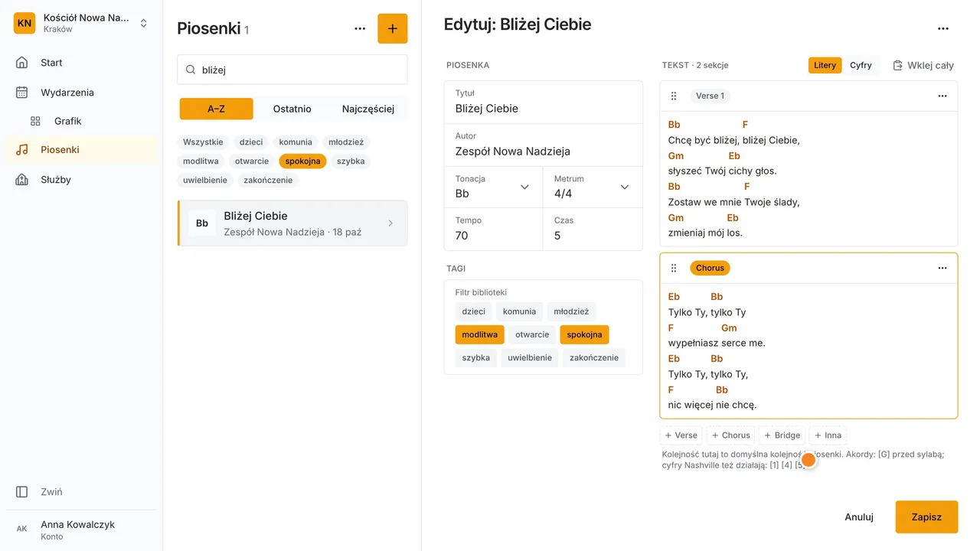Image resolution: width=980 pixels, height=551 pixels.
Task: Toggle spokojna tag in the editor
Action: 585,334
